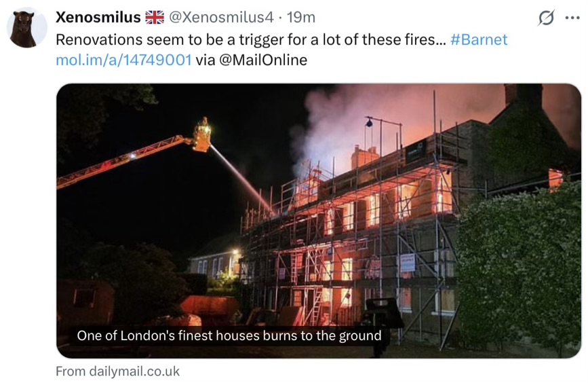
Task: Open the 'From dailymail.co.uk' source link
Action: (x=118, y=371)
